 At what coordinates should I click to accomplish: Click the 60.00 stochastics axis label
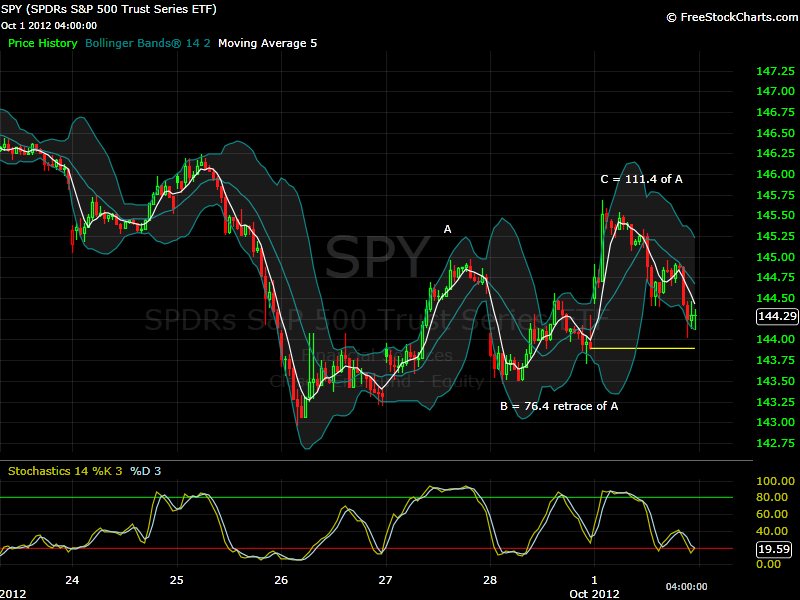(x=772, y=514)
